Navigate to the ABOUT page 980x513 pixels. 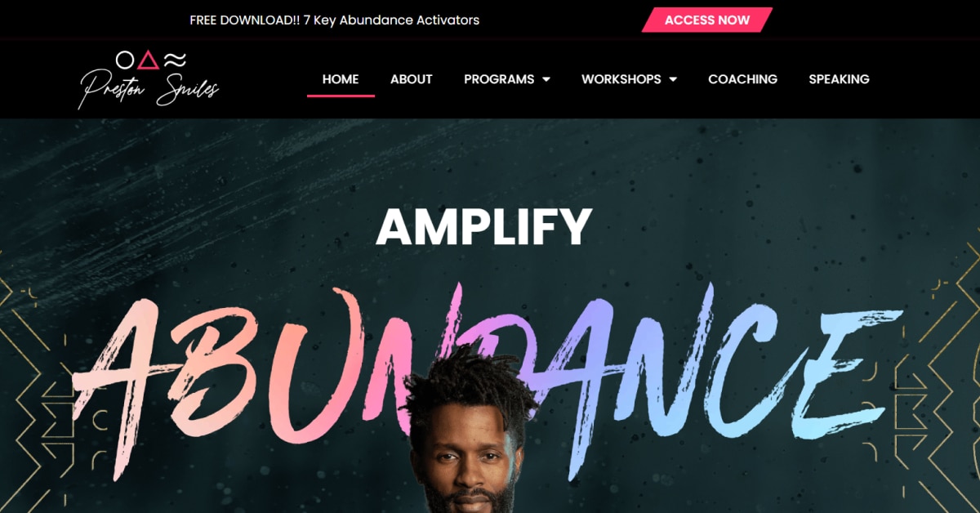[411, 79]
